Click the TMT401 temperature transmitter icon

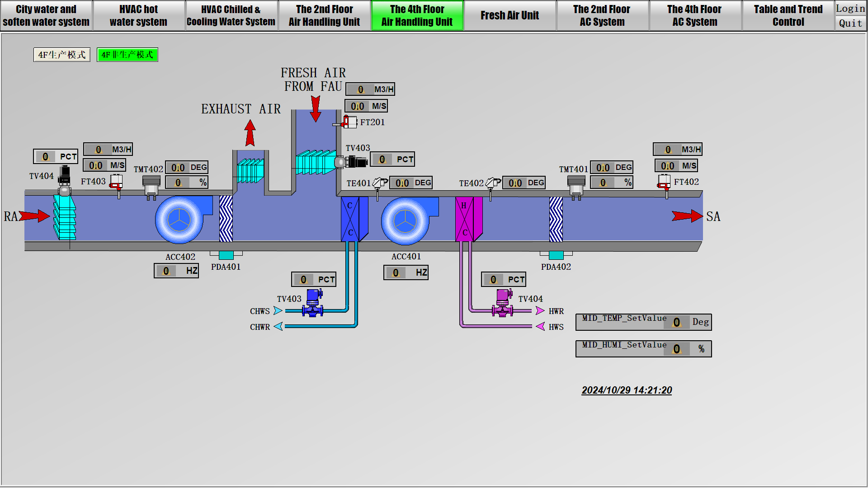[x=576, y=186]
